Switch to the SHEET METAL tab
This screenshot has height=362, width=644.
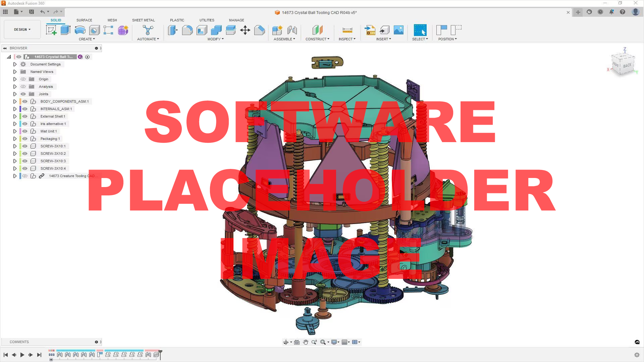coord(144,20)
